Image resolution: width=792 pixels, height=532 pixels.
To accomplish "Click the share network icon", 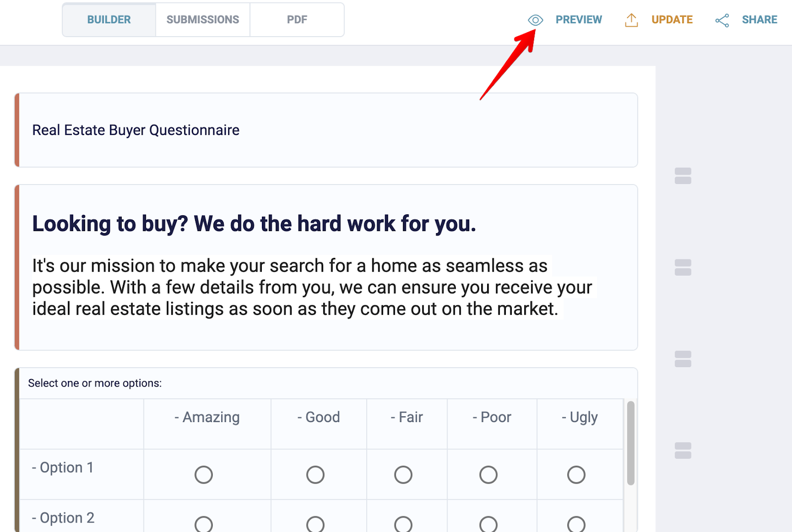I will [x=722, y=20].
